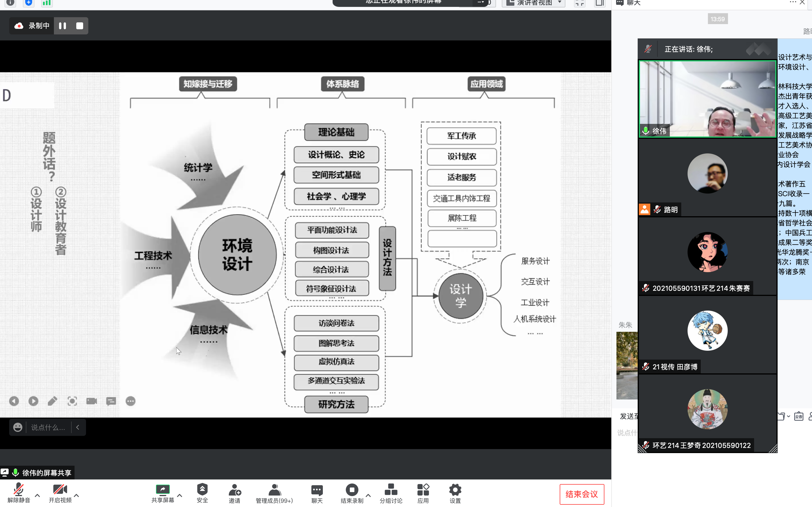Stop the recording with square button
The width and height of the screenshot is (812, 507).
click(79, 26)
